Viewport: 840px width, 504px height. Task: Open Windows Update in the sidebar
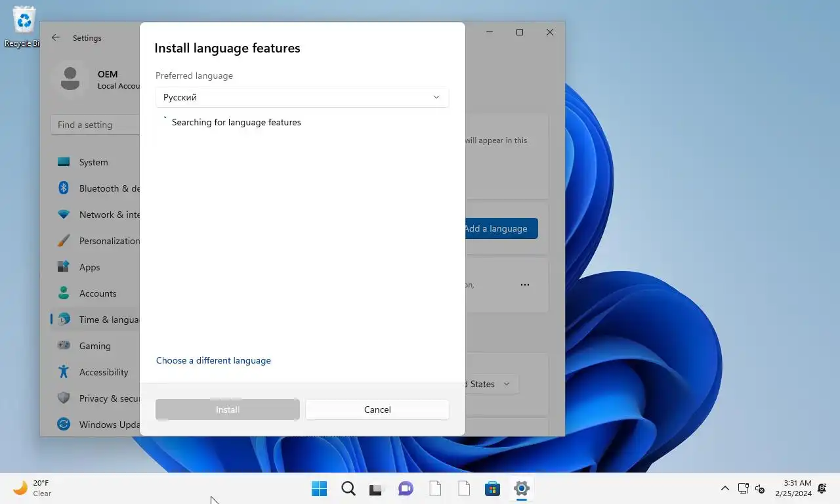pyautogui.click(x=96, y=425)
